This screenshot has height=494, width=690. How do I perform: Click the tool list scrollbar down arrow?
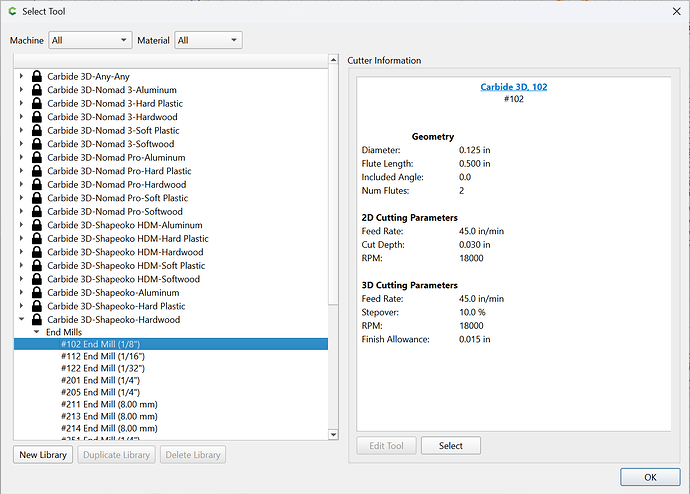click(x=333, y=435)
